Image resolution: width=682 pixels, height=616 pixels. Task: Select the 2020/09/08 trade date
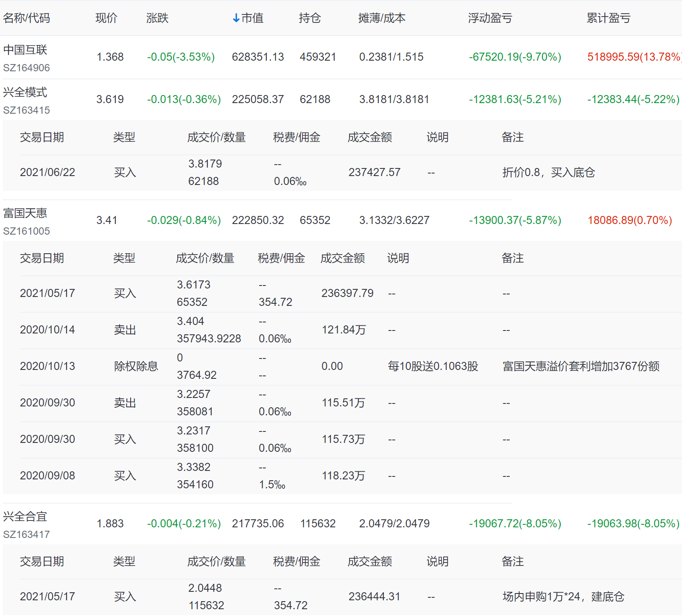pos(48,476)
